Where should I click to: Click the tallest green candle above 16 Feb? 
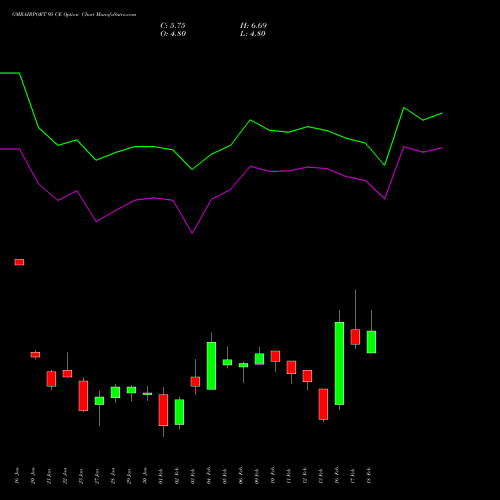point(339,363)
